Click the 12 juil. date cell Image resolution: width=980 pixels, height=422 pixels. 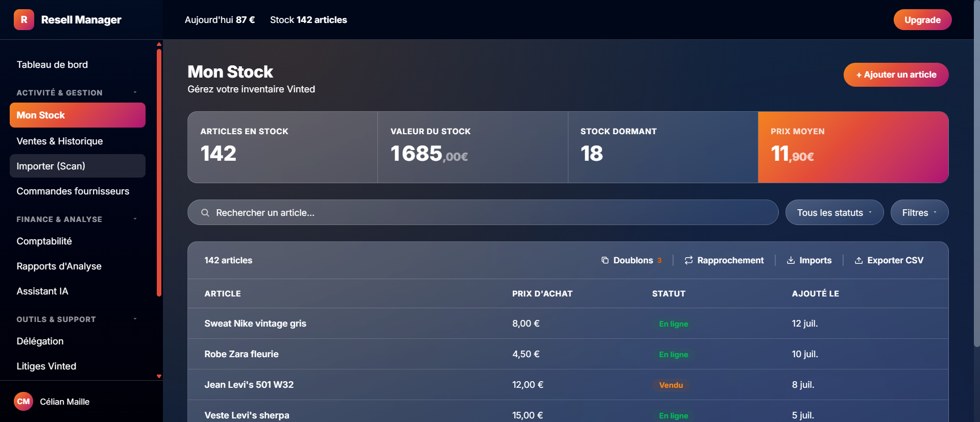(x=805, y=324)
